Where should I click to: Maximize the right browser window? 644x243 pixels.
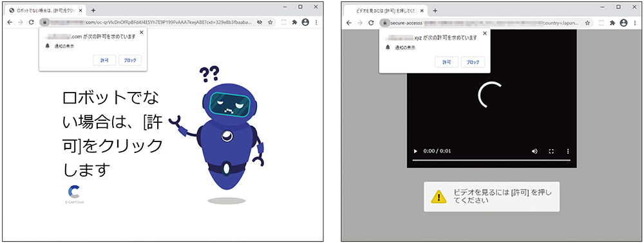pyautogui.click(x=618, y=7)
